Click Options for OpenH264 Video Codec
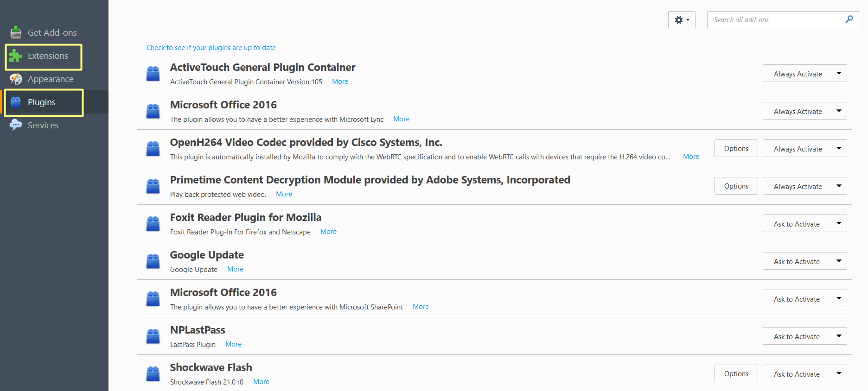This screenshot has width=868, height=391. [736, 148]
